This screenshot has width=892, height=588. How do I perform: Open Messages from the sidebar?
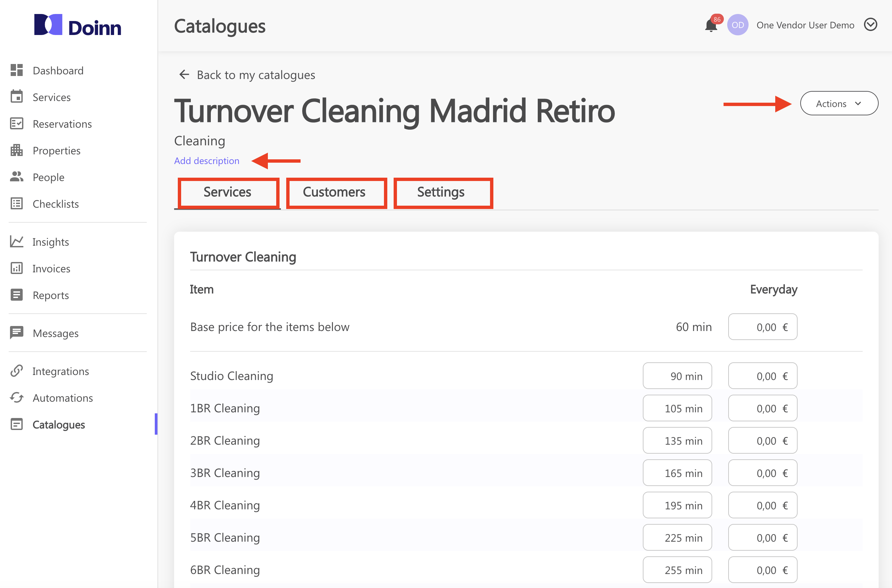pos(55,333)
